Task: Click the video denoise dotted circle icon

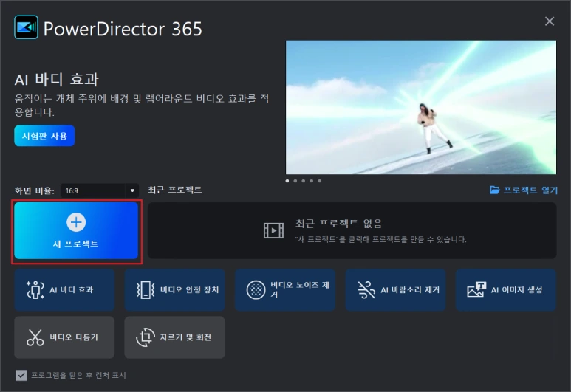Action: point(256,290)
